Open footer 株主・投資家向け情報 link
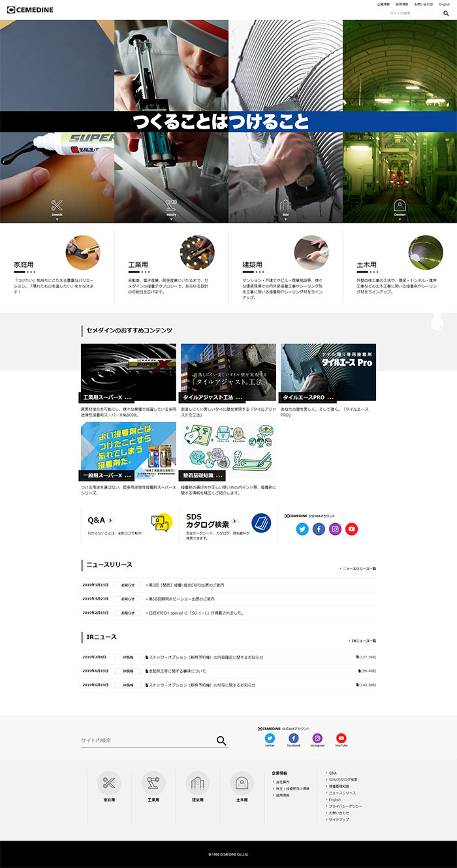Viewport: 457px width, 868px height. [292, 789]
